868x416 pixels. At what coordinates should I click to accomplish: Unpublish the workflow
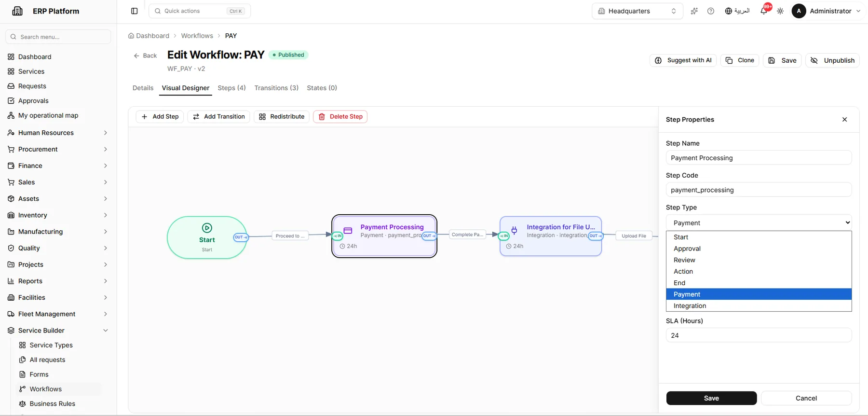832,60
